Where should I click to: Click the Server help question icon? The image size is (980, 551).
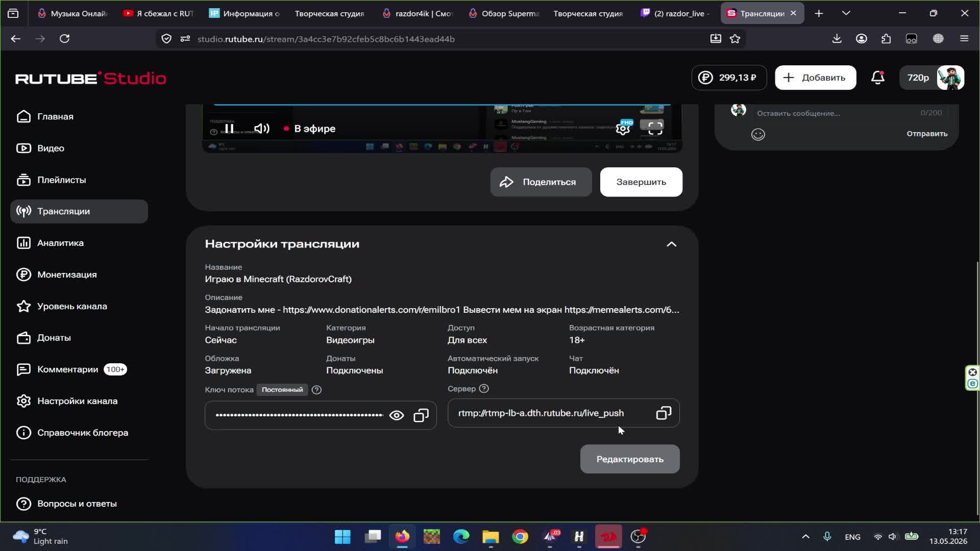[x=484, y=389]
